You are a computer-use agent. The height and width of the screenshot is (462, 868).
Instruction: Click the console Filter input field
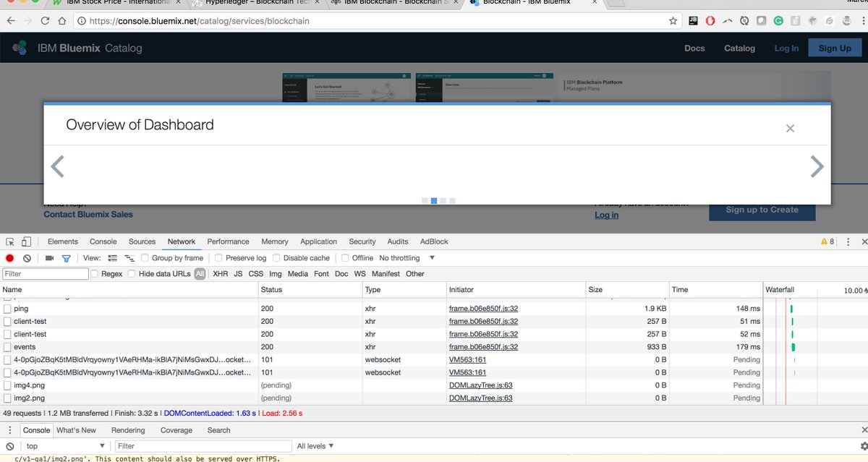[x=203, y=446]
